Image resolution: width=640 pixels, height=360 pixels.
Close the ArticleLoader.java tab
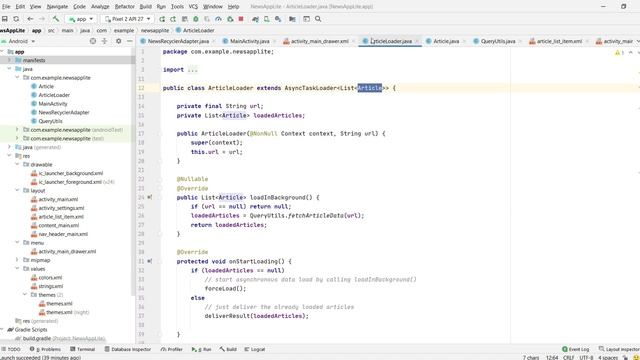point(417,41)
